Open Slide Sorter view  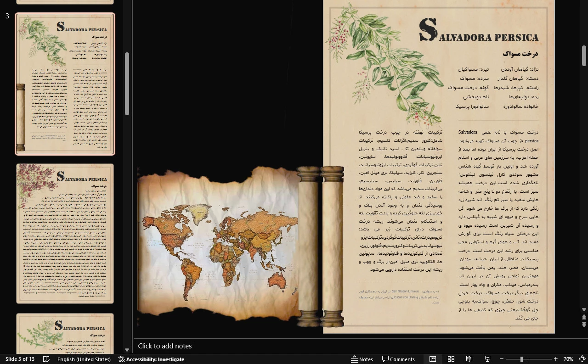(x=451, y=359)
